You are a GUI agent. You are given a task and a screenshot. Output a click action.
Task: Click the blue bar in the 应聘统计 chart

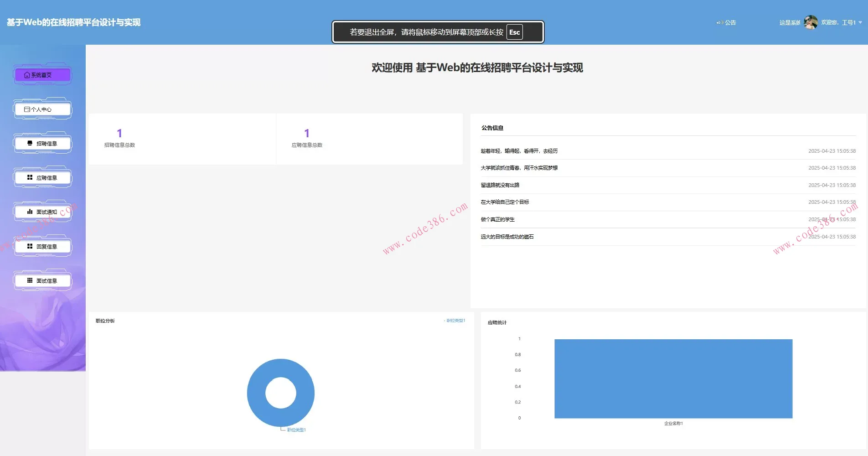pyautogui.click(x=673, y=378)
